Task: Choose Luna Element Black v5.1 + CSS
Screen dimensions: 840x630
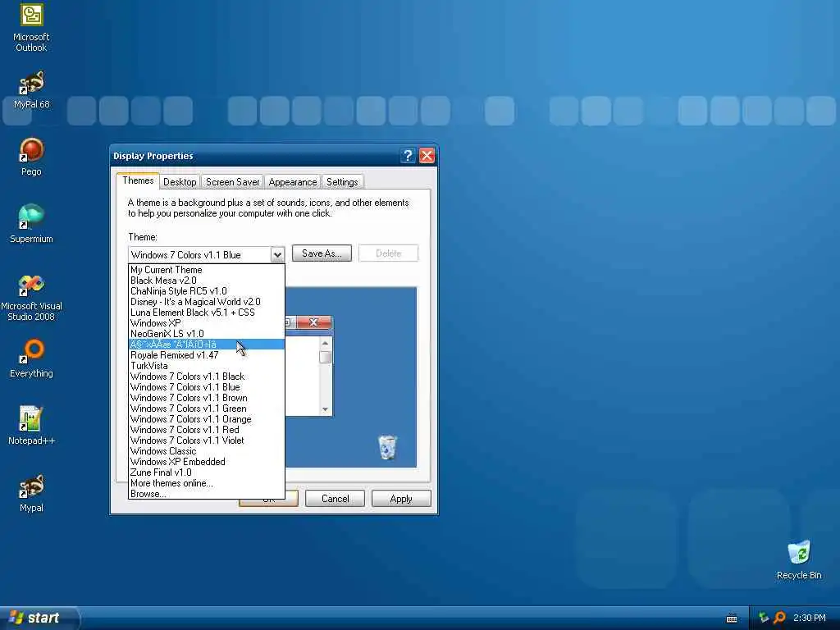Action: 206,313
